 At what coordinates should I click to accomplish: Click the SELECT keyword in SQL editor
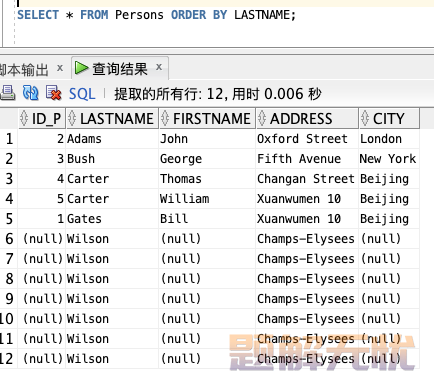[38, 15]
